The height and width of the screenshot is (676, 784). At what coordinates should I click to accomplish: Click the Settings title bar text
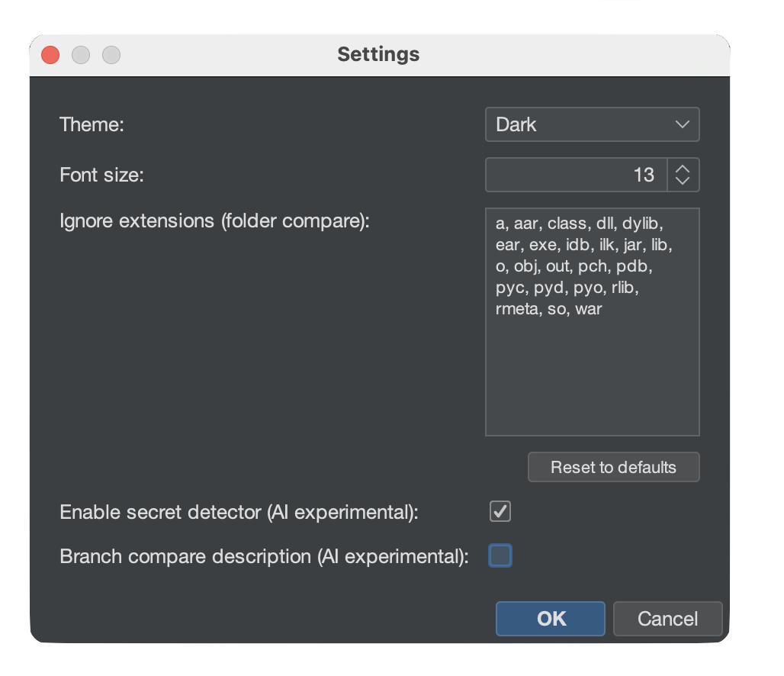378,55
